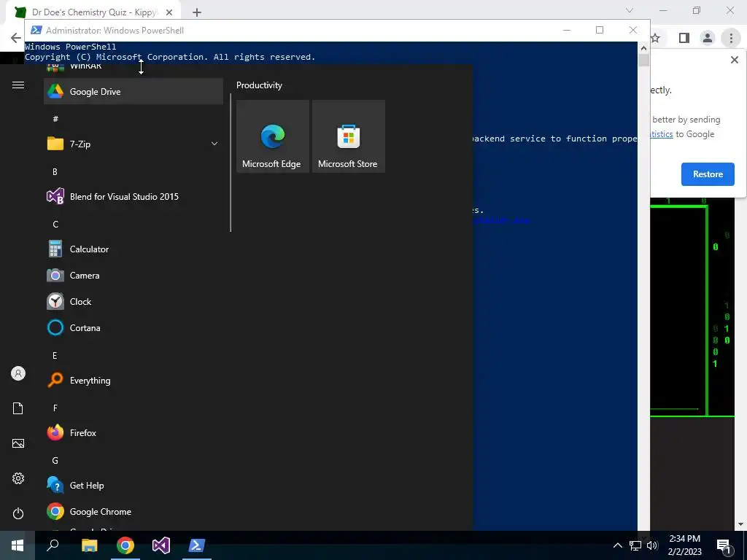Click the F letter header
Viewport: 747px width, 560px height.
click(55, 408)
